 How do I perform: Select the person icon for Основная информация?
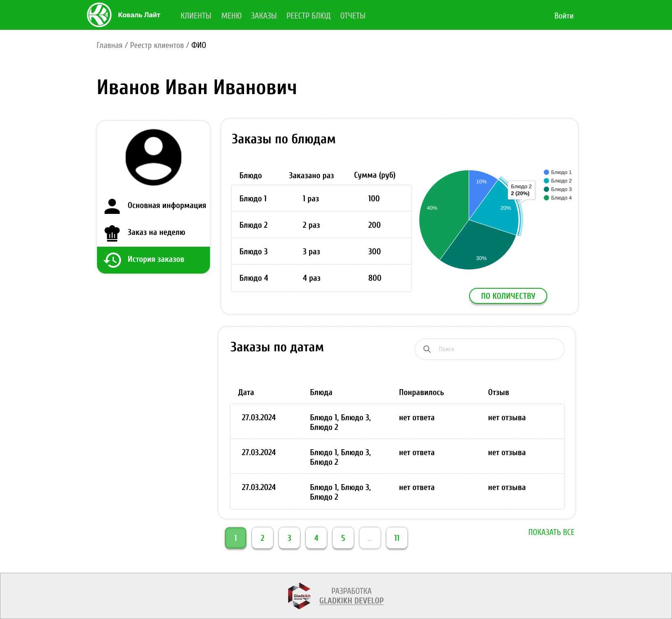tap(112, 206)
